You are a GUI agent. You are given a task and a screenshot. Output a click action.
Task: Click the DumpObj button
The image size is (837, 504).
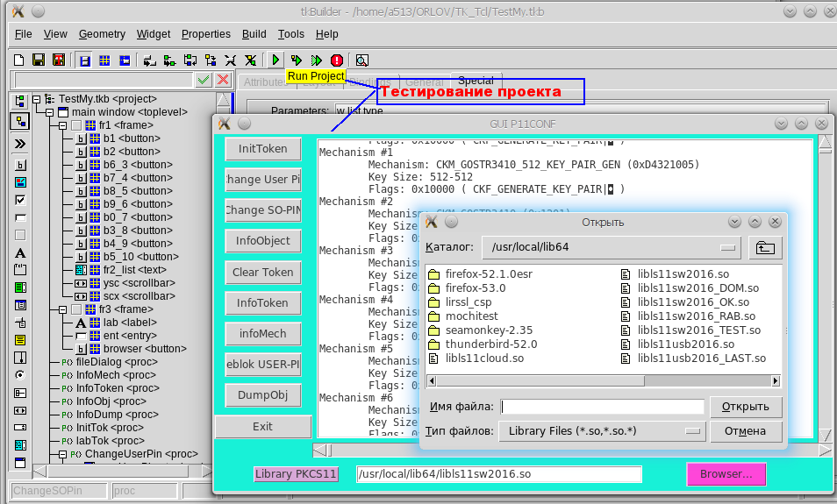[262, 395]
